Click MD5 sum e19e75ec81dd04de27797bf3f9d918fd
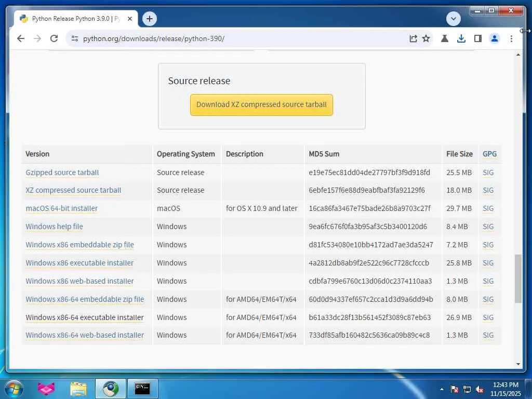532x399 pixels. [x=369, y=172]
